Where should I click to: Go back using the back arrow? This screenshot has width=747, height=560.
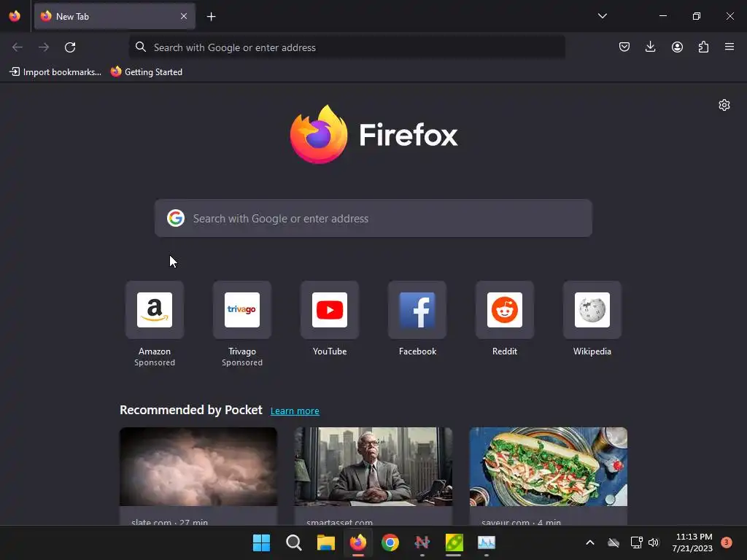click(18, 47)
